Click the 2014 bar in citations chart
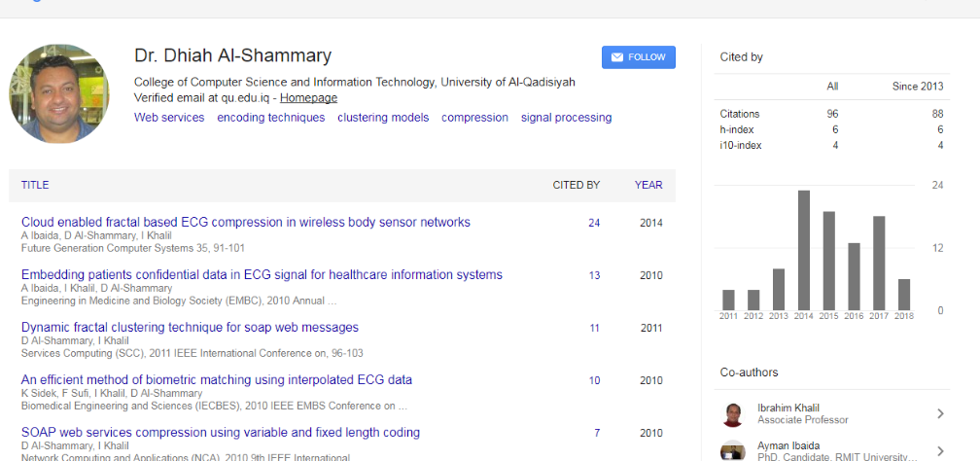The width and height of the screenshot is (980, 461). [804, 250]
